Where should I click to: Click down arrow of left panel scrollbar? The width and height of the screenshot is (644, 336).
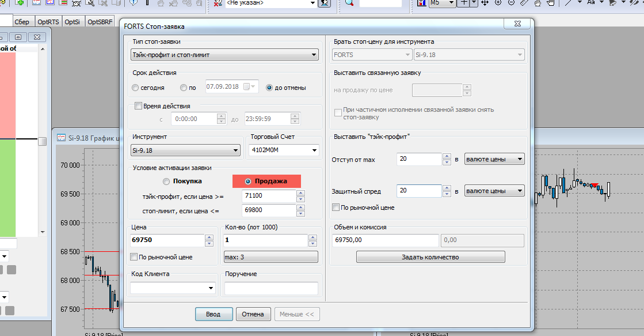[43, 232]
